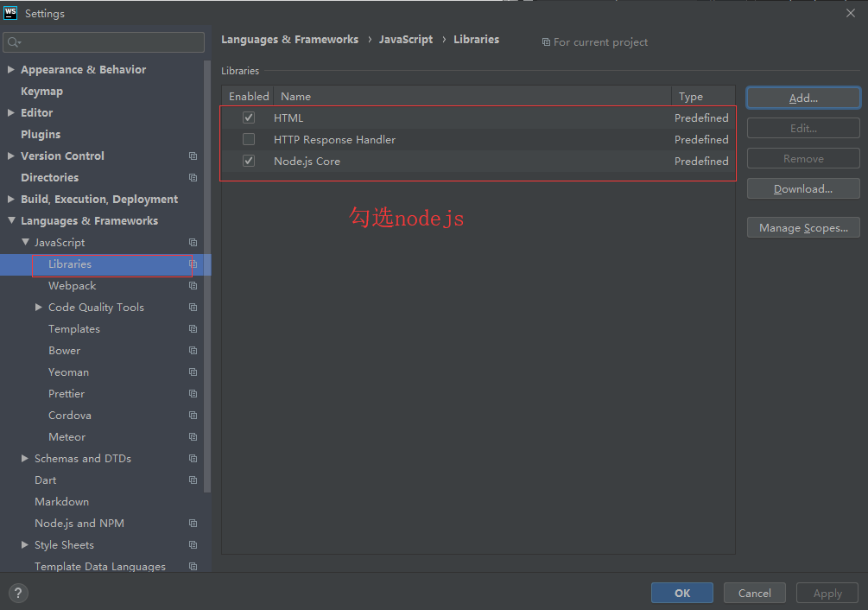868x610 pixels.
Task: Confirm with the OK button
Action: point(682,593)
